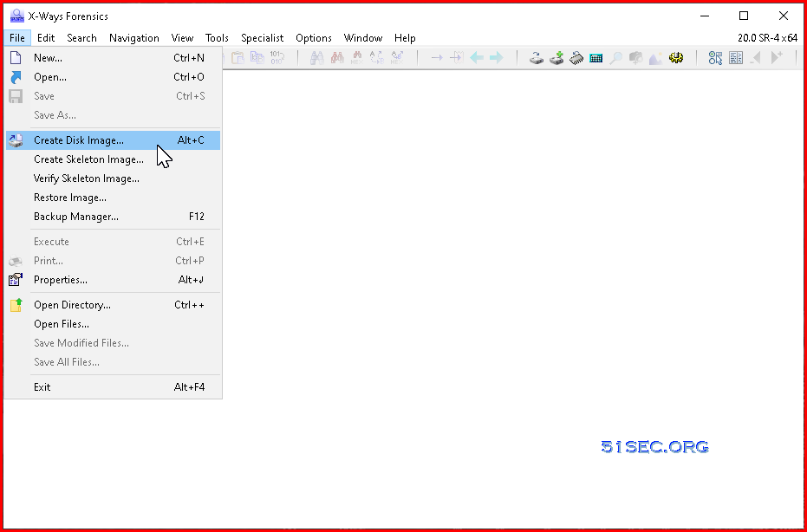This screenshot has width=807, height=532.
Task: Click the camera snapshot toolbar icon
Action: pyautogui.click(x=636, y=58)
